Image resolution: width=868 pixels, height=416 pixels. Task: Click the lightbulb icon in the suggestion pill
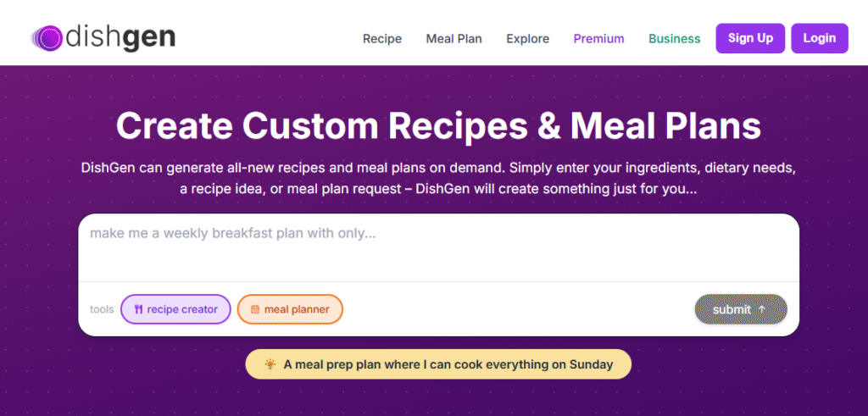point(270,364)
